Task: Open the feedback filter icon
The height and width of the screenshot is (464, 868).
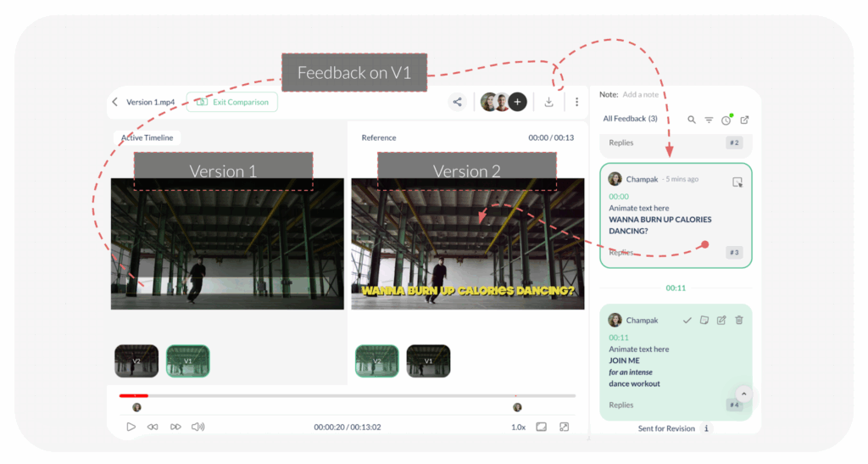Action: pyautogui.click(x=709, y=120)
